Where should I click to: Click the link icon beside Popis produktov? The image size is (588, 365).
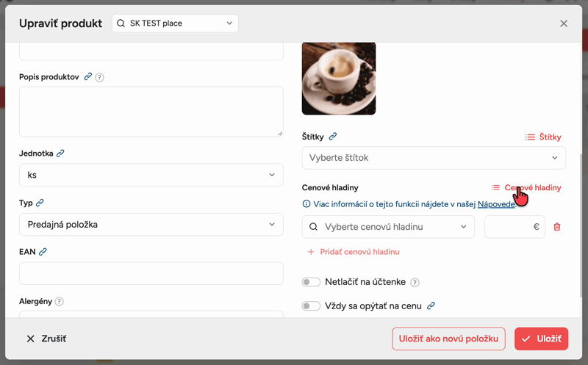coord(87,76)
